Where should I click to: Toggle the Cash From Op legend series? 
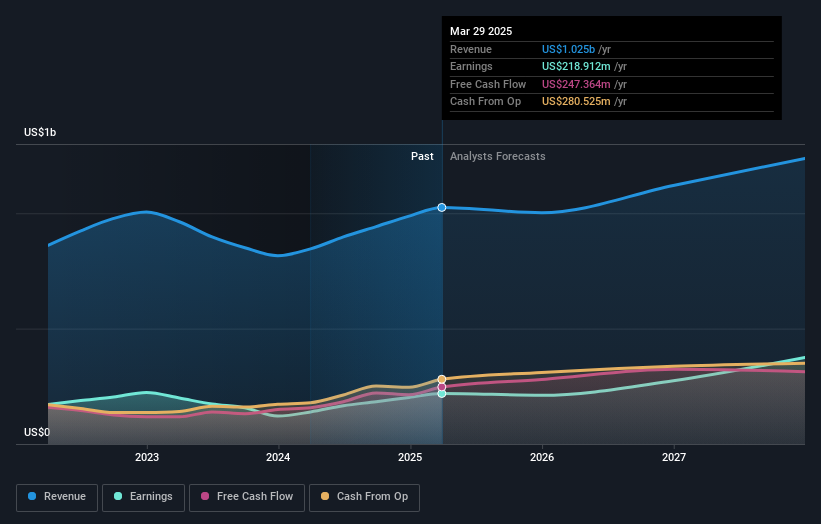364,497
